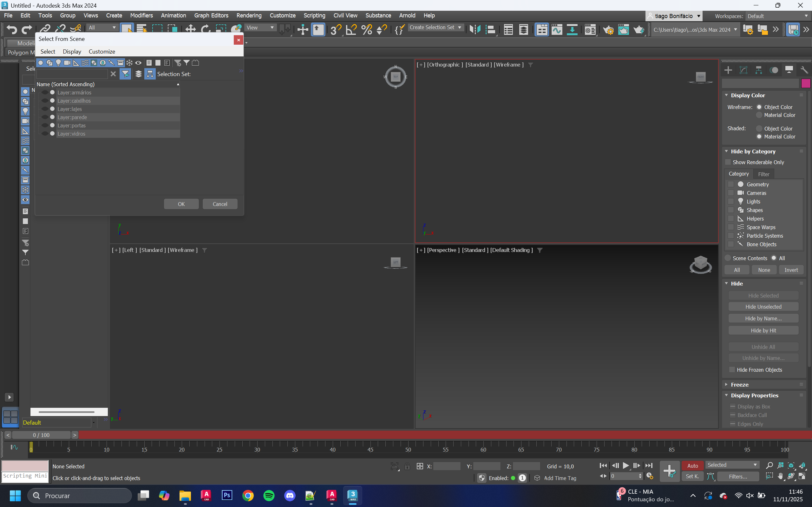Select the Move transform tool

click(x=190, y=30)
